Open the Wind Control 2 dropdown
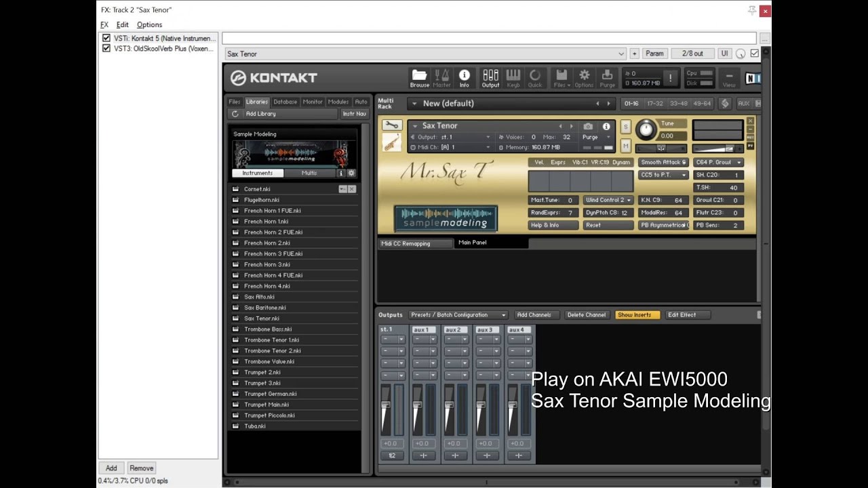The image size is (868, 488). click(608, 200)
